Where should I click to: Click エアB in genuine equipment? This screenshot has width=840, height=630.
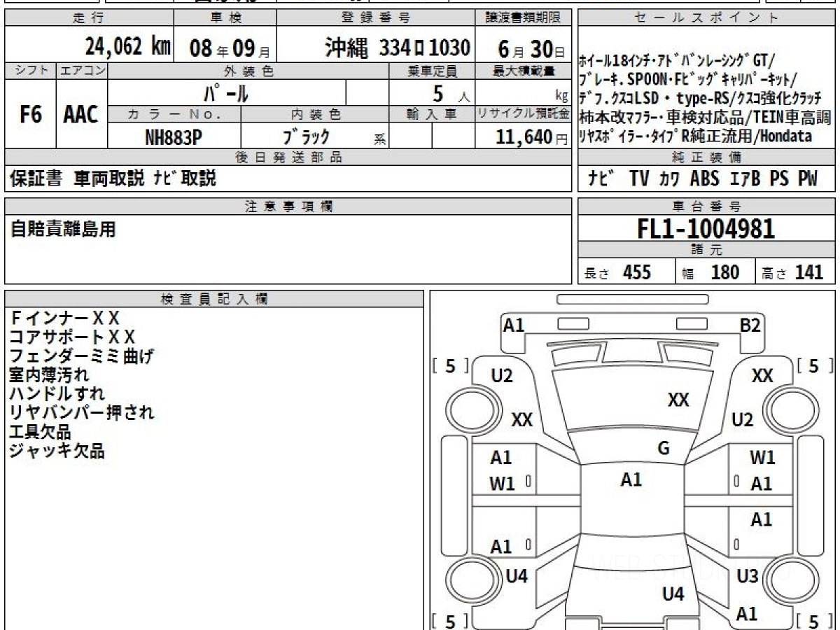click(745, 178)
